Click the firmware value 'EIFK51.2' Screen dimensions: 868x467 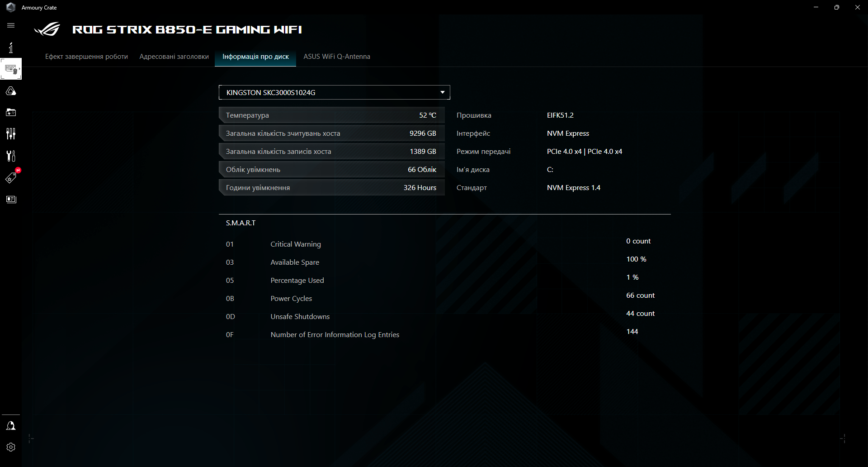560,115
